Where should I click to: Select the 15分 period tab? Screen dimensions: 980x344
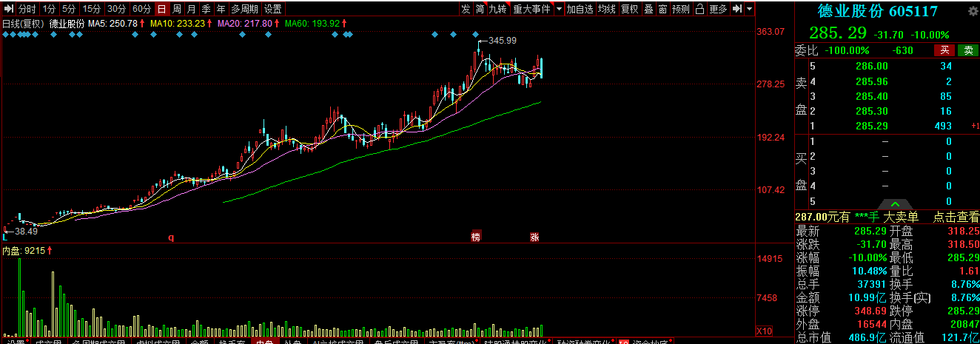92,9
